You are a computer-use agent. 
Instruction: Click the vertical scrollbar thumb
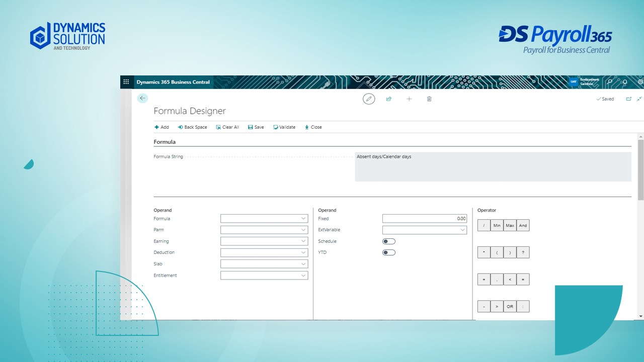click(640, 170)
